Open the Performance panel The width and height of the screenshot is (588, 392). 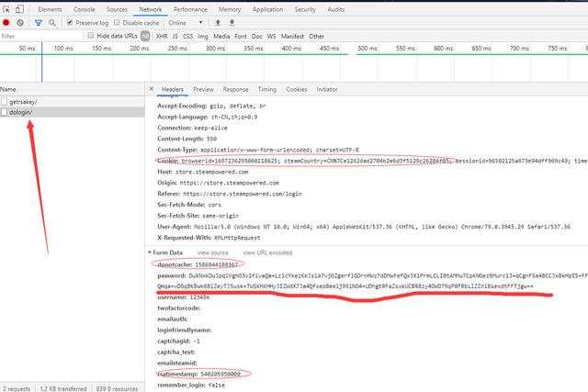tap(190, 9)
